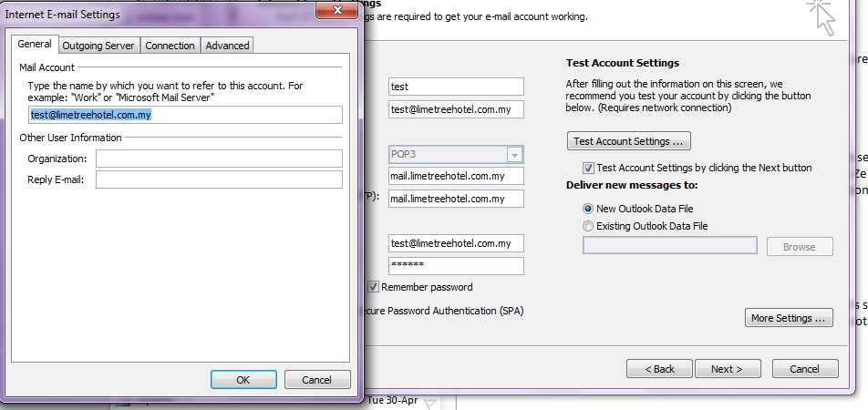
Task: Click the Organization text field
Action: coord(219,159)
